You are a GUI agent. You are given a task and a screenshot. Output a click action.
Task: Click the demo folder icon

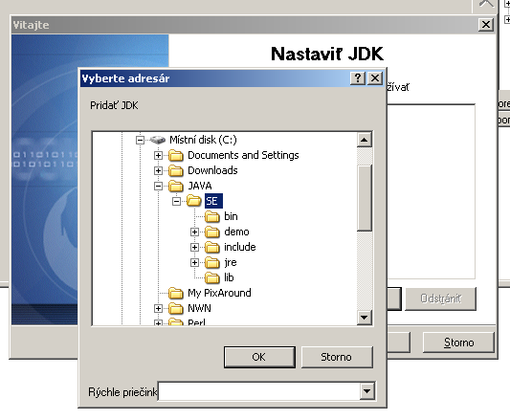[212, 232]
